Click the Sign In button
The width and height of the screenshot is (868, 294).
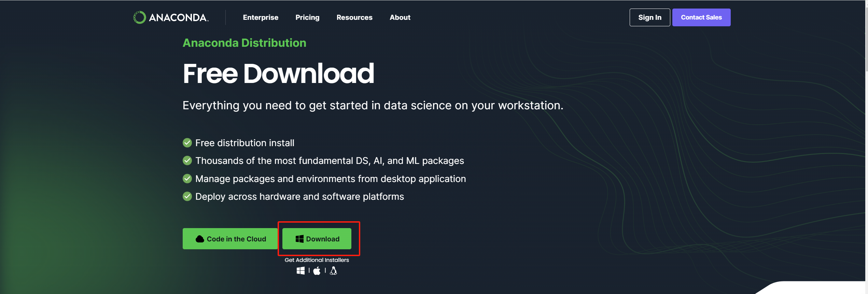coord(650,17)
